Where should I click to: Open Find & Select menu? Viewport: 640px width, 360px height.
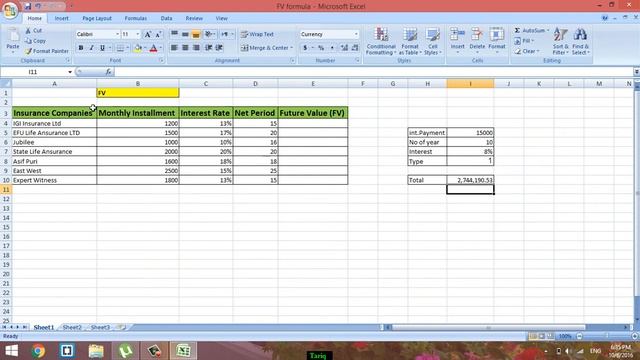pos(580,41)
